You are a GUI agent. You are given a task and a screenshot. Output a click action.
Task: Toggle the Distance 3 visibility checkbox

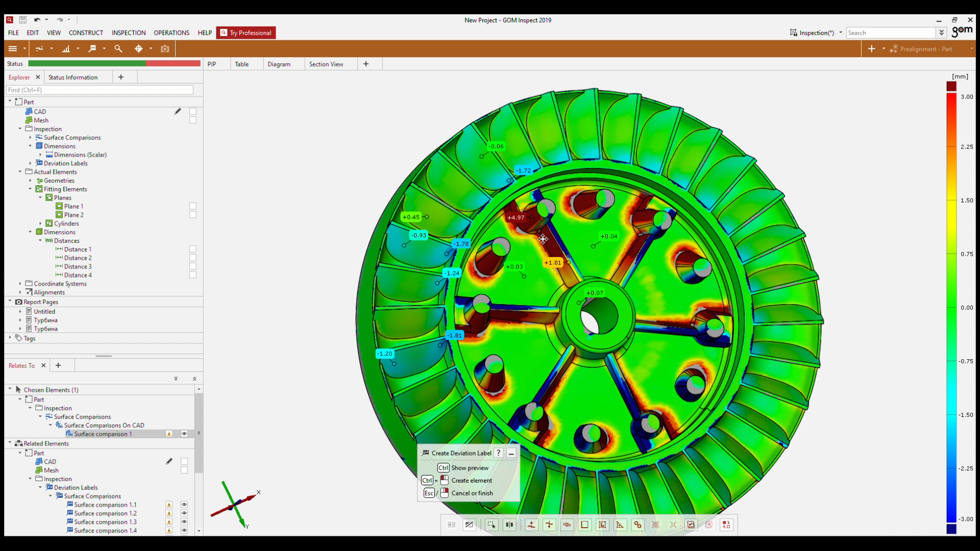click(193, 266)
